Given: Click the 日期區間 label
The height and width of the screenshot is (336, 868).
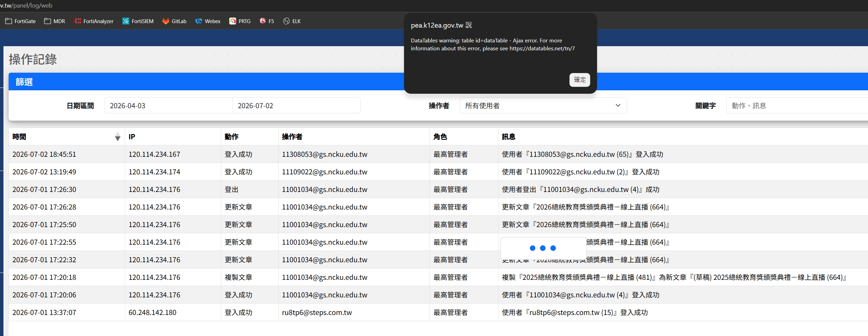Looking at the screenshot, I should (x=80, y=105).
